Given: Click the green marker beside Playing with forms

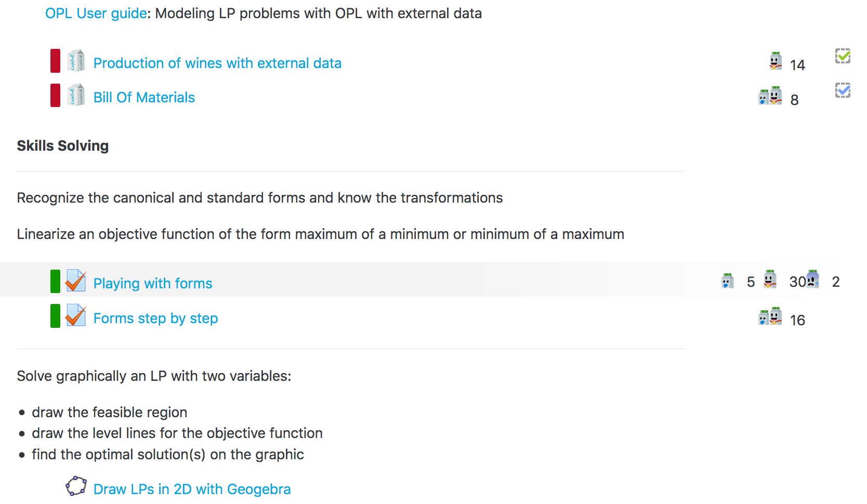Looking at the screenshot, I should click(x=55, y=281).
